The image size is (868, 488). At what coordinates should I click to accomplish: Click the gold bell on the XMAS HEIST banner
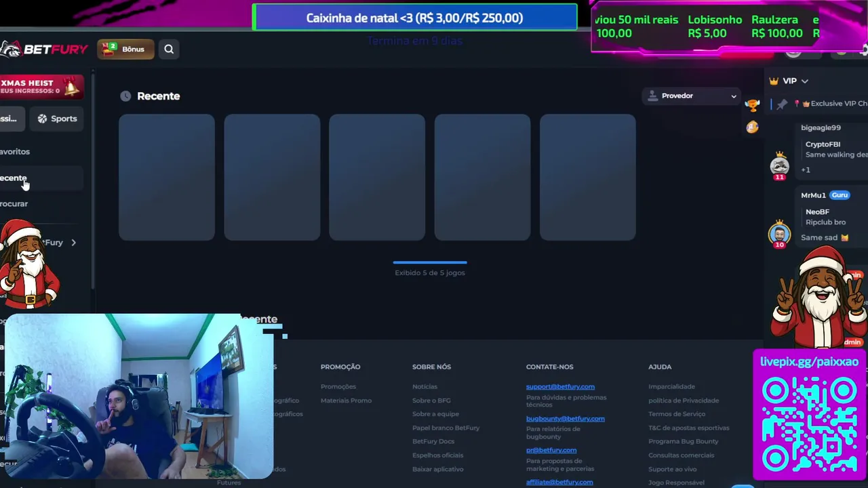[x=71, y=87]
